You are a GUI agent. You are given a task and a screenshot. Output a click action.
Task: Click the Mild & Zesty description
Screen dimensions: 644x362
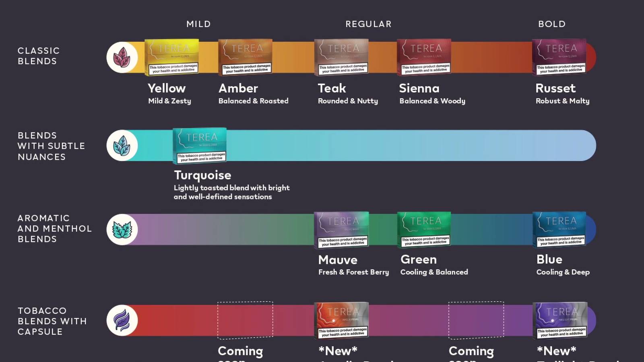[x=169, y=101]
